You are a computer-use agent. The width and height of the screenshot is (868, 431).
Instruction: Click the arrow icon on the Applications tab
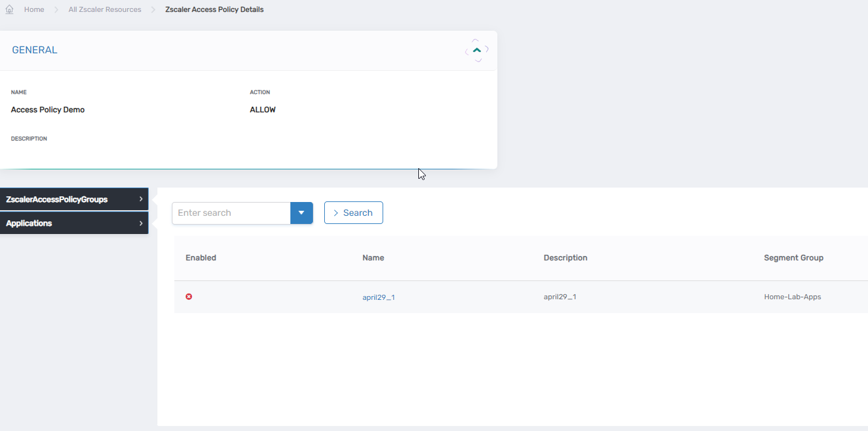[141, 223]
